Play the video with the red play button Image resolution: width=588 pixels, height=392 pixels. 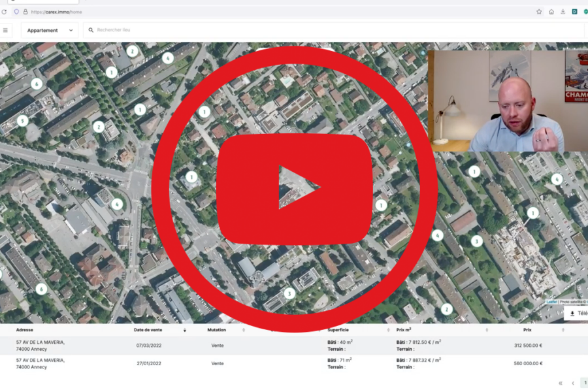click(x=295, y=188)
